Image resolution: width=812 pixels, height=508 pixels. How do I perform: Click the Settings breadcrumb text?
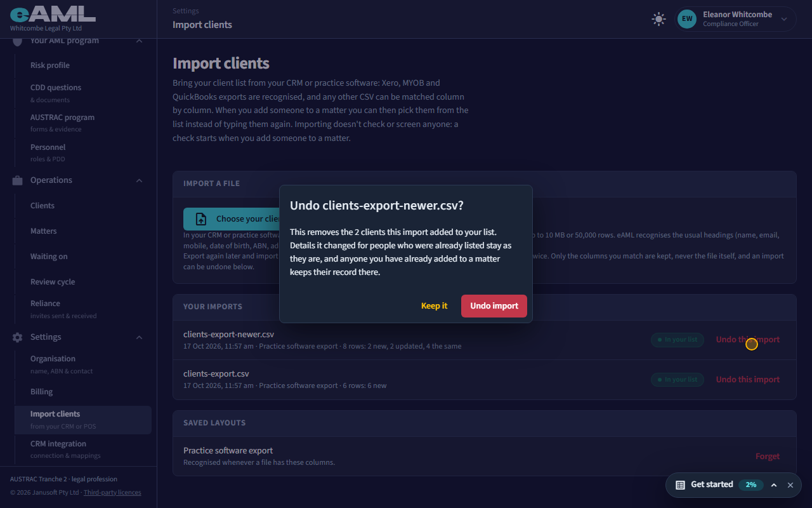186,11
